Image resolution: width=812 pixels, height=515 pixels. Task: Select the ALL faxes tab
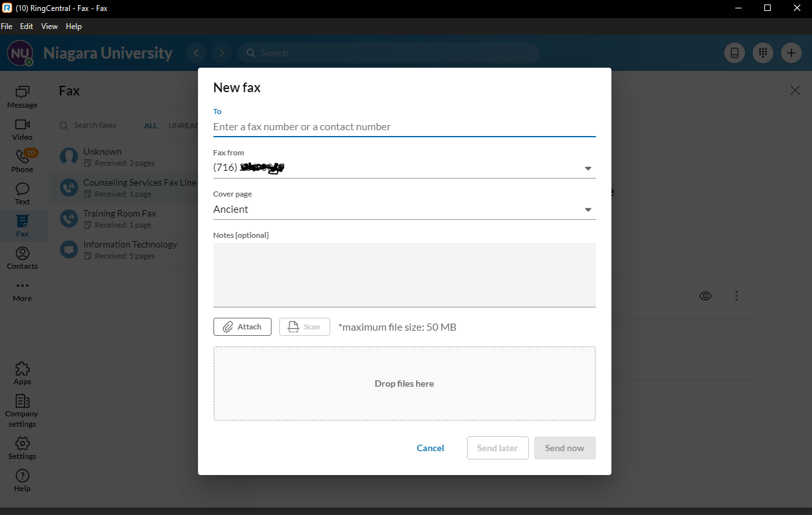coord(151,126)
